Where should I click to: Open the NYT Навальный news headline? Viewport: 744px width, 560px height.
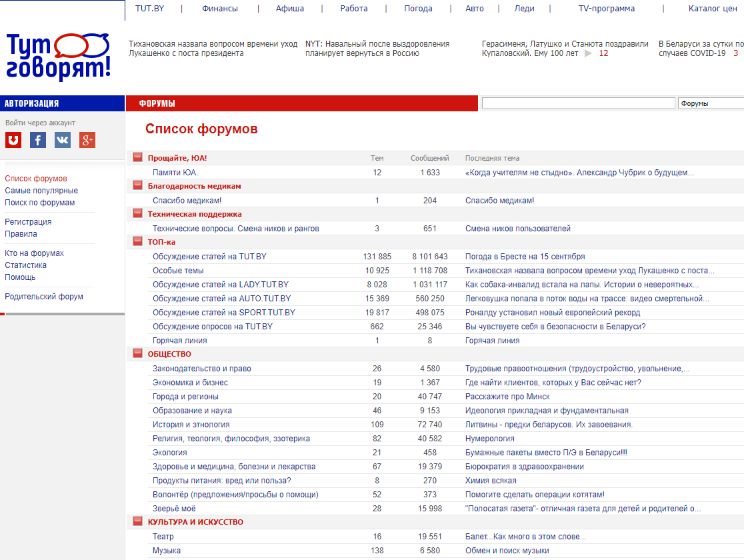(377, 49)
